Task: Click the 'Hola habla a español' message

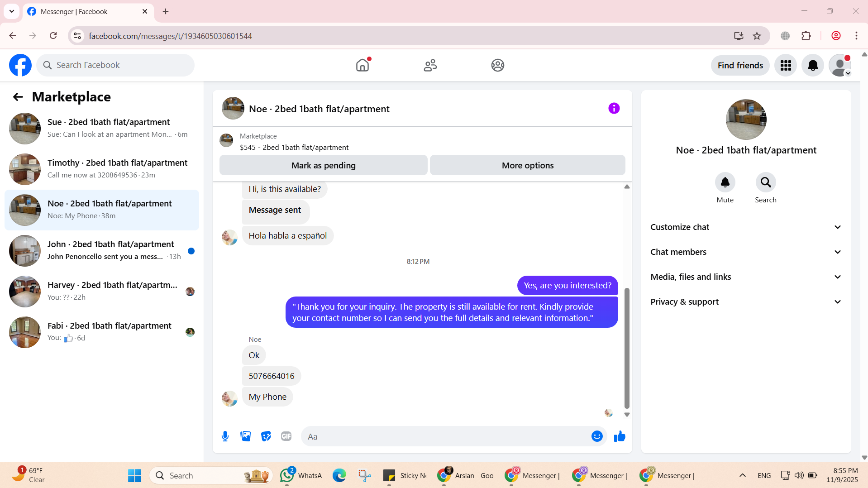Action: (x=288, y=236)
